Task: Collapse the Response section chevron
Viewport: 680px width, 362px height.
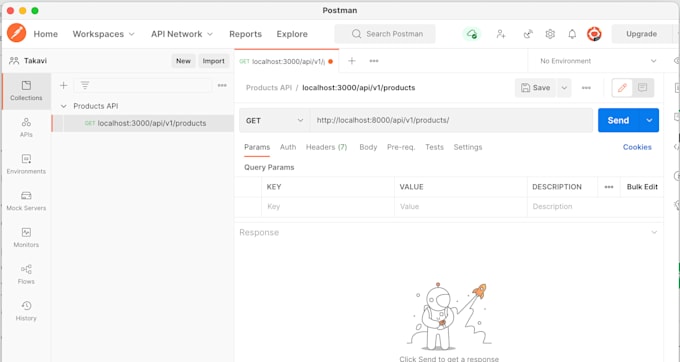Action: point(654,232)
